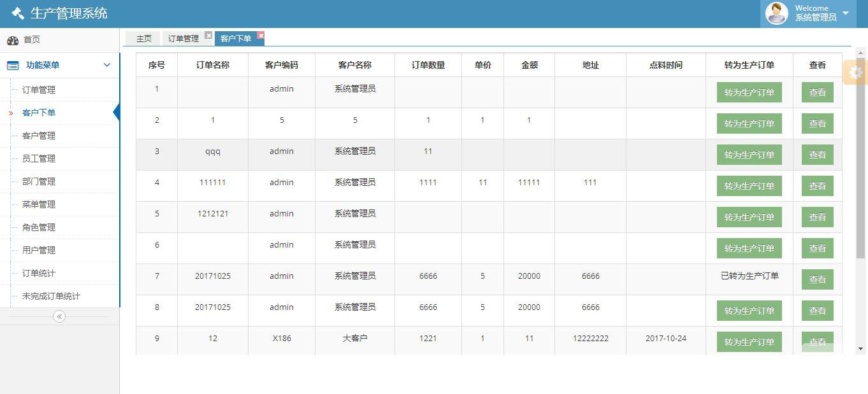Collapse sidebar with double-chevron icon
The height and width of the screenshot is (394, 868).
(59, 316)
